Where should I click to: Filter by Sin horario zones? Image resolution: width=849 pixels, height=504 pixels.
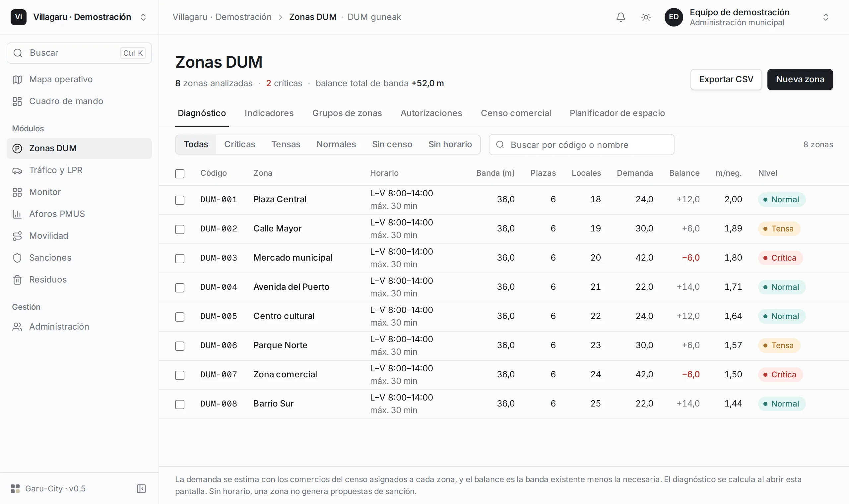coord(450,144)
